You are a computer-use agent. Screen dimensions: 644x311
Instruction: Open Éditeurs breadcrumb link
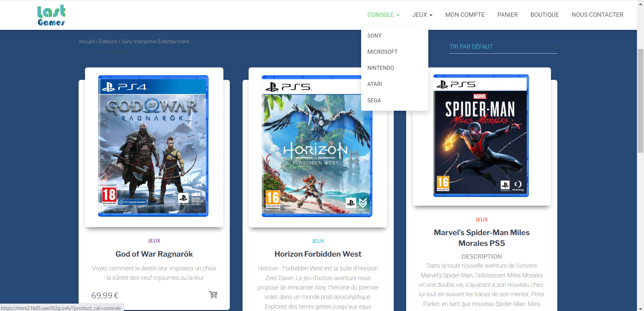pos(108,42)
